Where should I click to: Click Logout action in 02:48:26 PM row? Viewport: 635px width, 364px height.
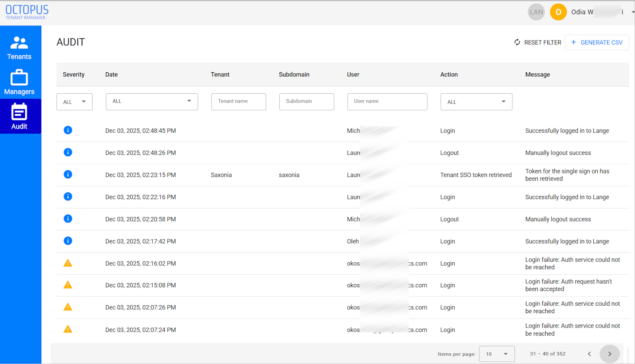click(449, 153)
